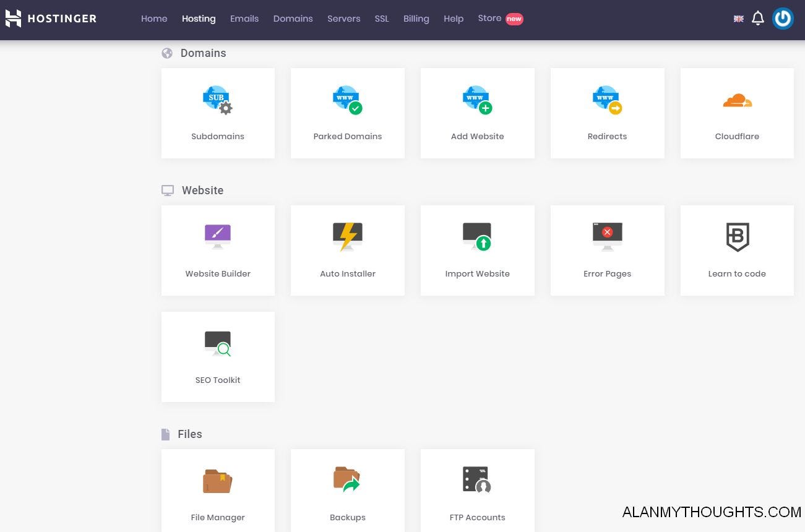Open the Help menu item
Viewport: 805px width, 532px height.
(x=454, y=19)
